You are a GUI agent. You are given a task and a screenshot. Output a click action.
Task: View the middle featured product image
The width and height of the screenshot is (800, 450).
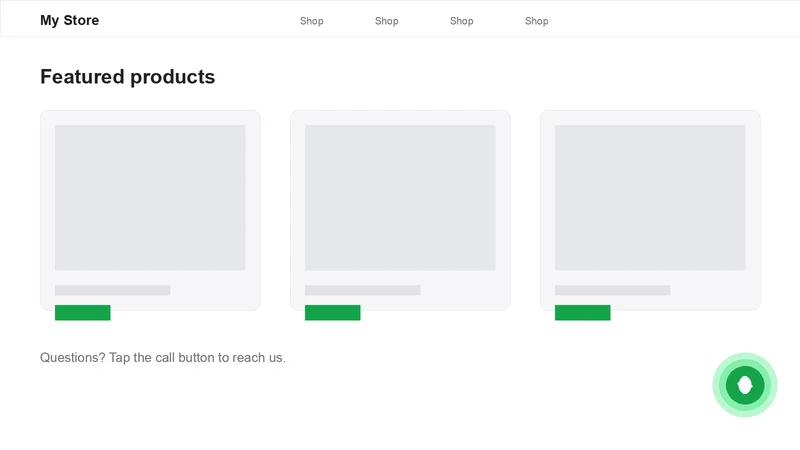point(400,197)
